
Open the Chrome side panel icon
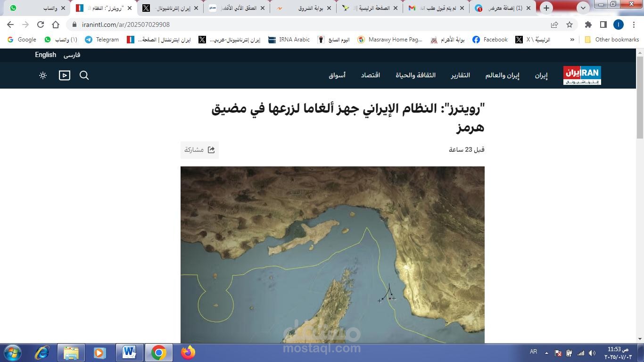click(x=603, y=25)
